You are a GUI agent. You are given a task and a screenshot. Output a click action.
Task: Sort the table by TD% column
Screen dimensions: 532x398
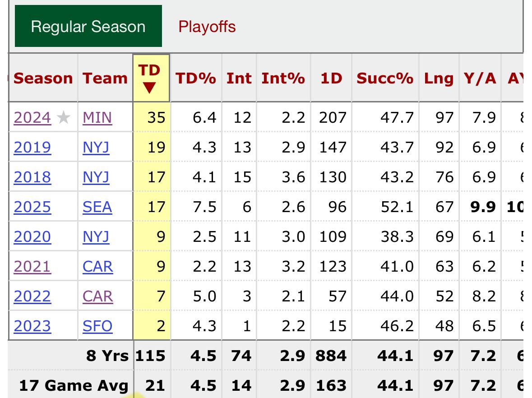(196, 78)
